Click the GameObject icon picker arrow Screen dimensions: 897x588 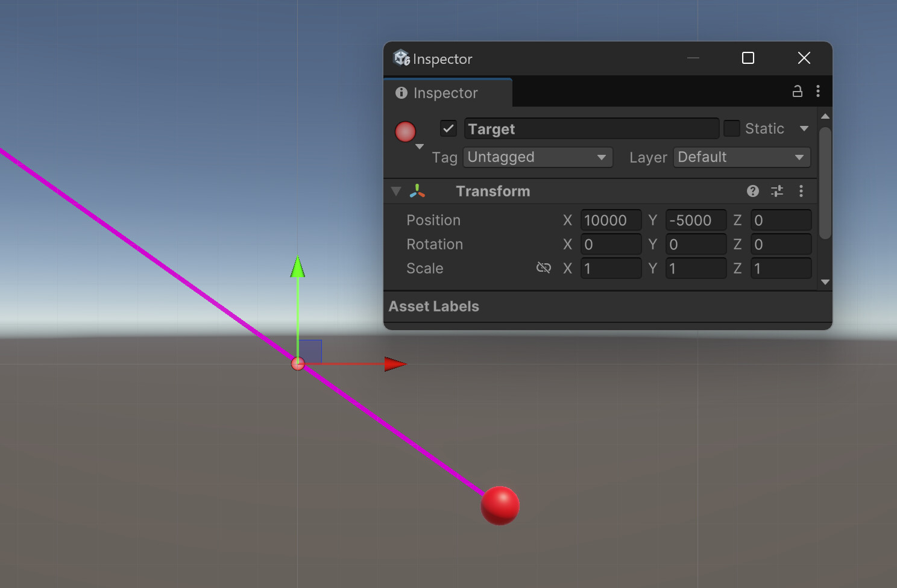(419, 146)
